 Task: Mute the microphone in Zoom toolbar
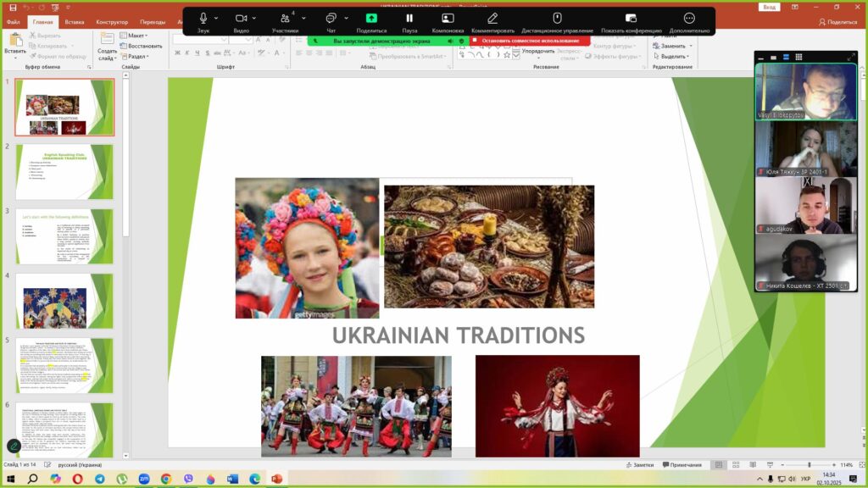pyautogui.click(x=203, y=18)
